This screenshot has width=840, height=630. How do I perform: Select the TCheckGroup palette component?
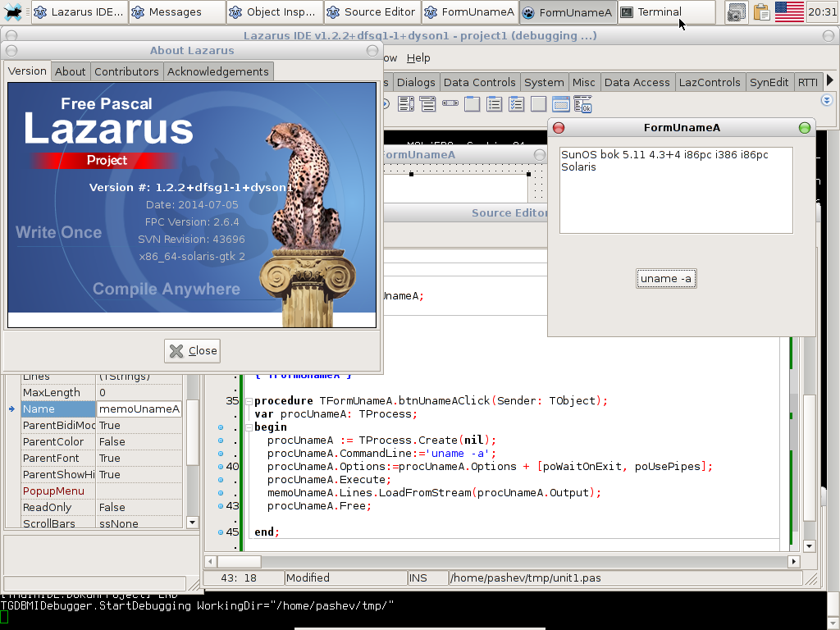[516, 104]
